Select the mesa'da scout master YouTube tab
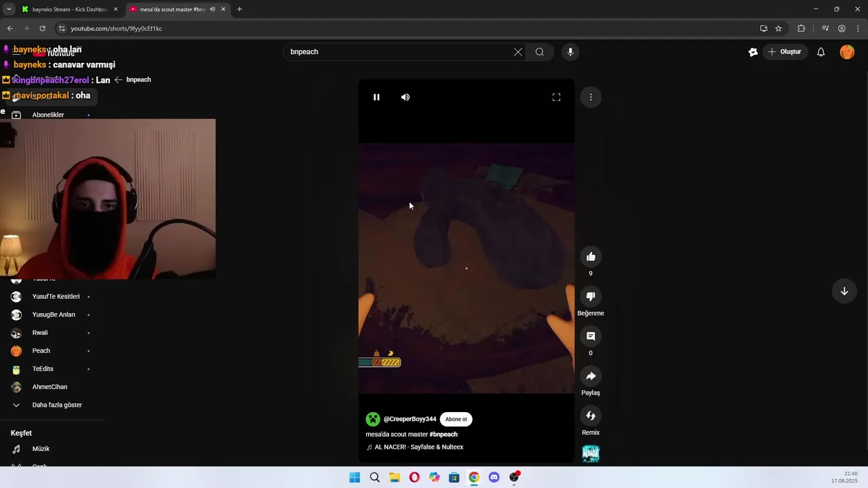 (x=172, y=9)
